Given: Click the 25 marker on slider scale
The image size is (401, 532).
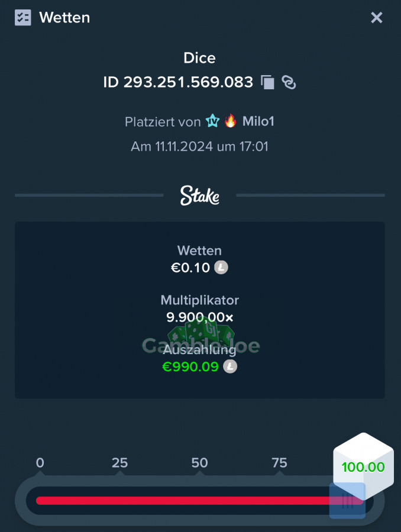Looking at the screenshot, I should pyautogui.click(x=120, y=463).
